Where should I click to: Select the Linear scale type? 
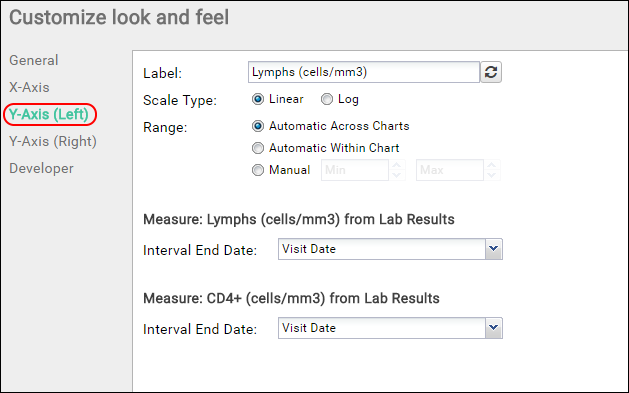click(258, 99)
